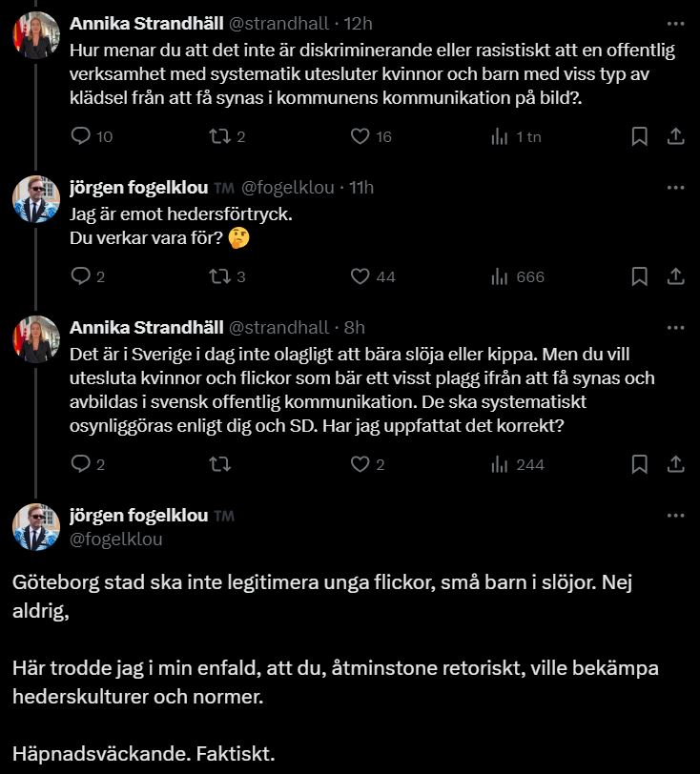700x774 pixels.
Task: Open more menu on the main tweet
Action: pyautogui.click(x=675, y=516)
